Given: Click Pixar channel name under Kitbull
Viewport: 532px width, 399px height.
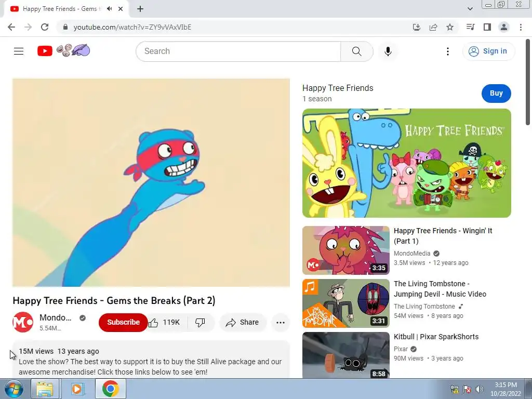Looking at the screenshot, I should coord(401,349).
